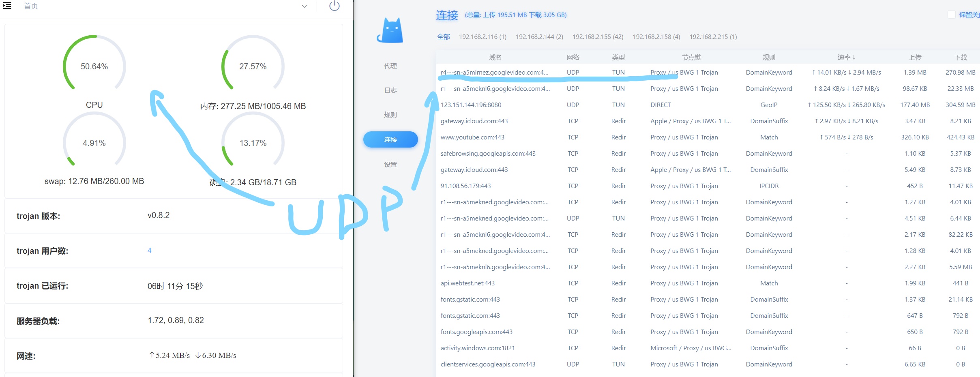The image size is (980, 377).
Task: Click the power/shutdown icon in the header
Action: (334, 6)
